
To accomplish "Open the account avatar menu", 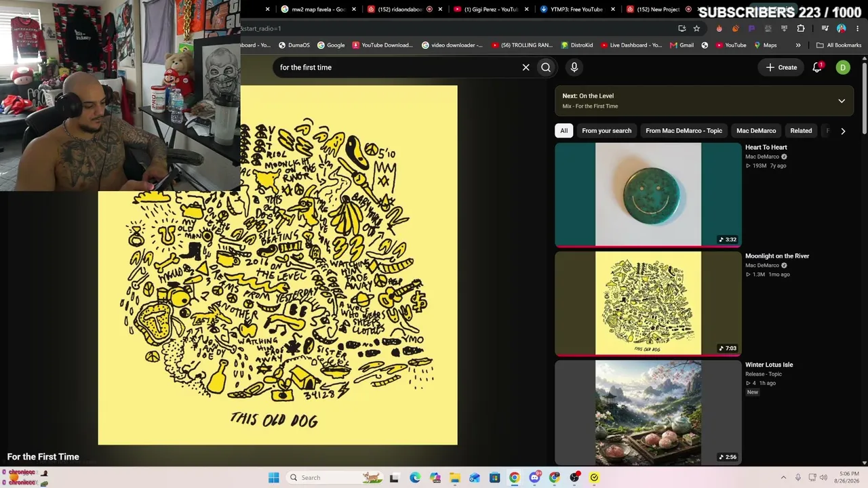I will [843, 67].
